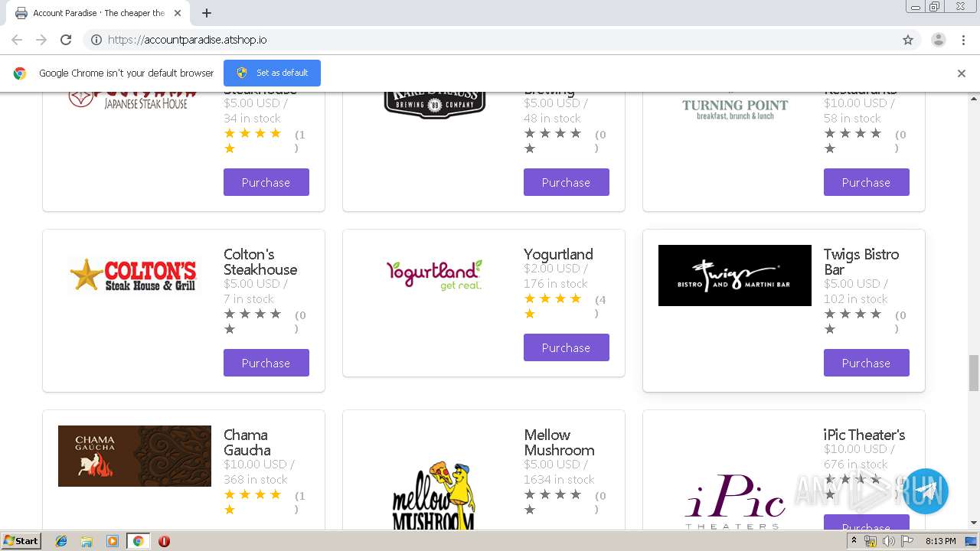Open the Colton's Steakhouse title
980x551 pixels.
[x=260, y=262]
